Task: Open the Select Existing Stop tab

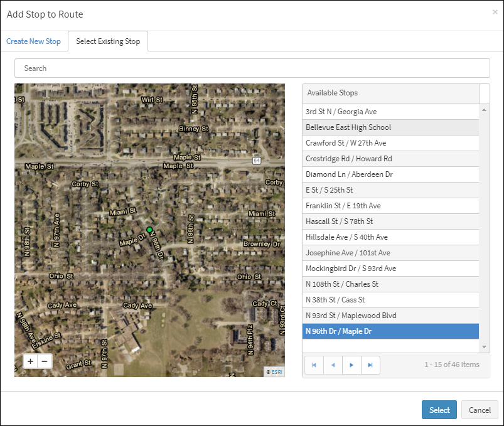Action: coord(108,41)
